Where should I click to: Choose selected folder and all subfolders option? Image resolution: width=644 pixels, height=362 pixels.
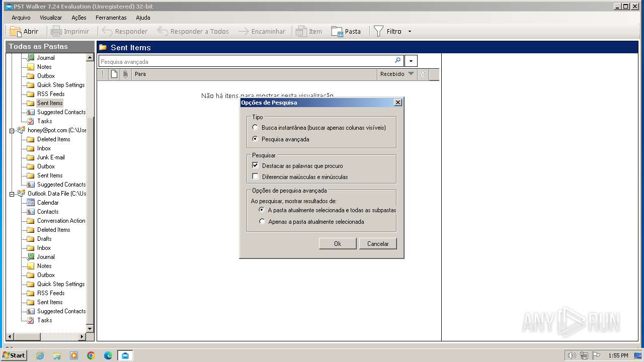click(262, 210)
